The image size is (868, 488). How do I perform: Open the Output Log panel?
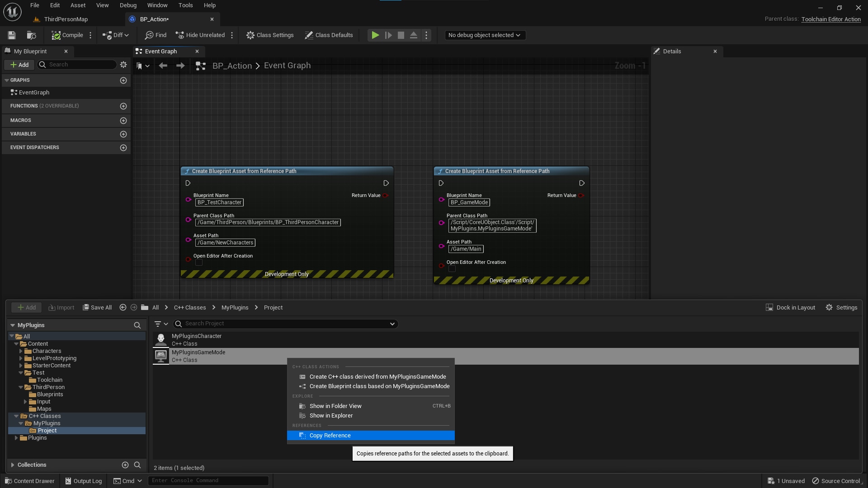[83, 480]
